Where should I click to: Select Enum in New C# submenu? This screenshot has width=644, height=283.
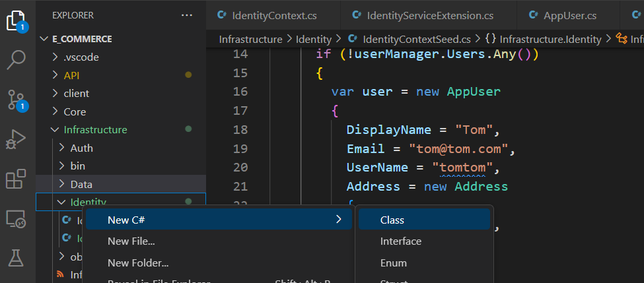[424, 263]
